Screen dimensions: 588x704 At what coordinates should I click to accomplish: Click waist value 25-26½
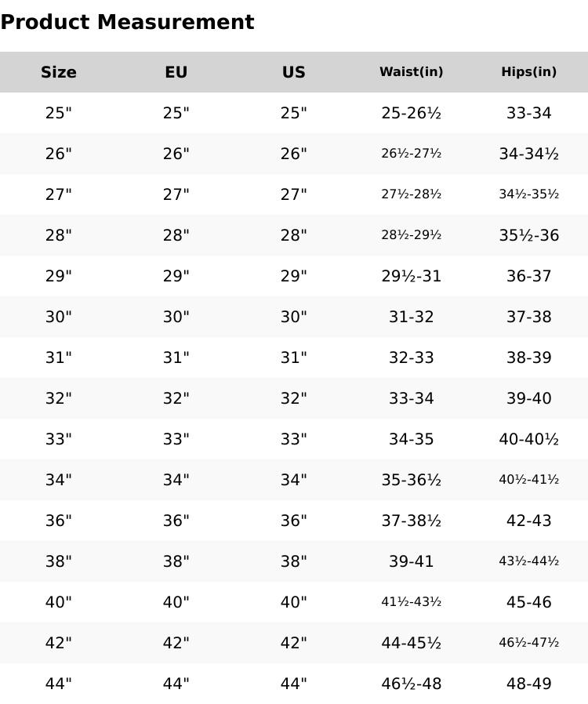pos(411,113)
